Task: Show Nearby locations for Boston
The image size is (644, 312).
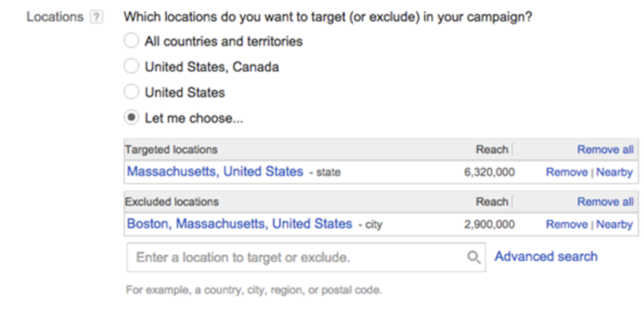Action: point(614,225)
